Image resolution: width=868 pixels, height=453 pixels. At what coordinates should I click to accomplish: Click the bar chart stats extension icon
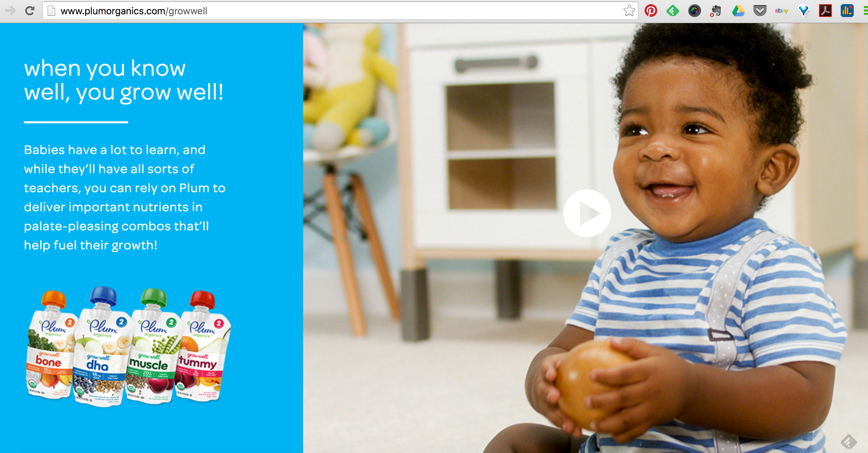pos(847,11)
